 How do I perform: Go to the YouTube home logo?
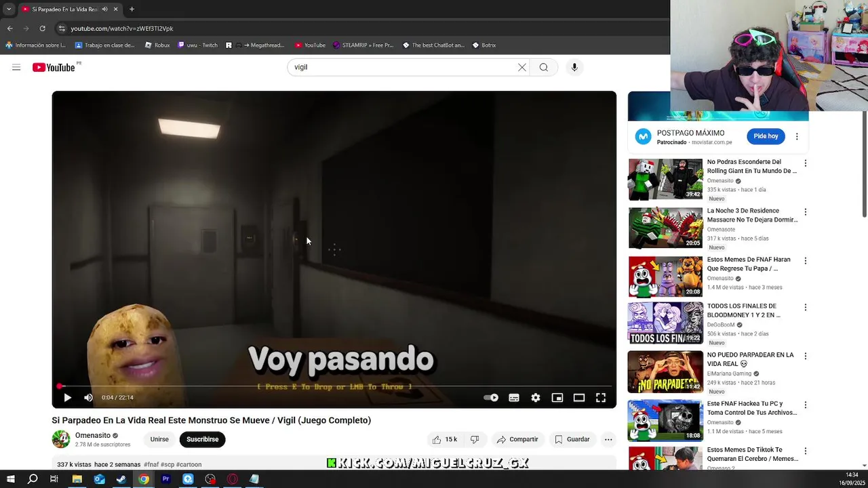tap(54, 67)
